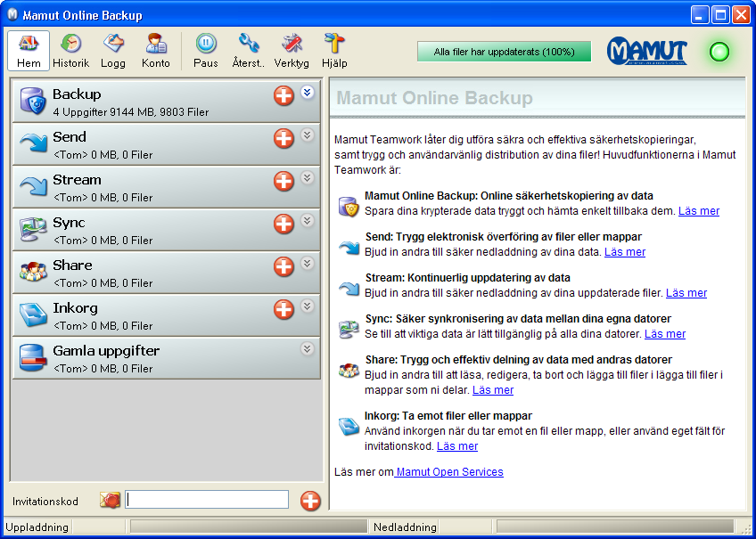Image resolution: width=756 pixels, height=539 pixels.
Task: Expand the Send section chevron
Action: tap(307, 135)
